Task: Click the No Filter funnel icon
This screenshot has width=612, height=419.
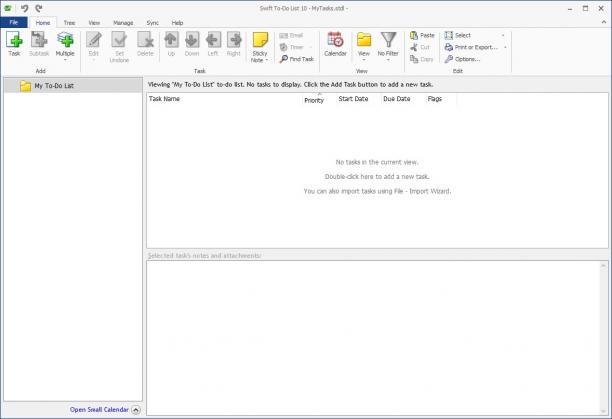Action: click(x=388, y=40)
